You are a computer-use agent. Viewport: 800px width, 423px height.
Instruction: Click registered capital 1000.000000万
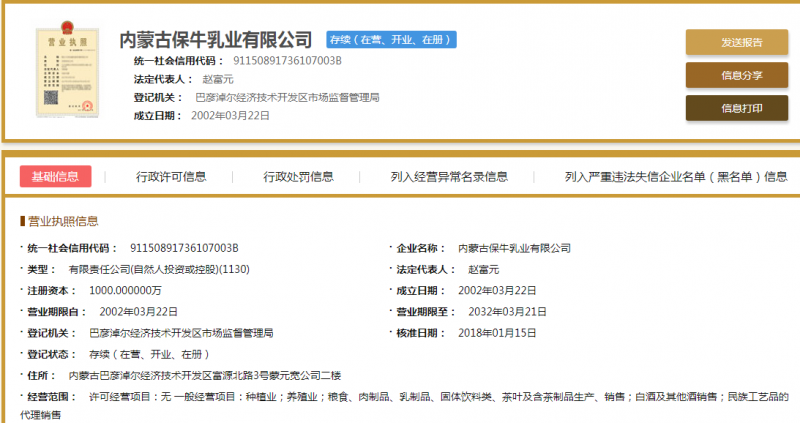pyautogui.click(x=126, y=291)
